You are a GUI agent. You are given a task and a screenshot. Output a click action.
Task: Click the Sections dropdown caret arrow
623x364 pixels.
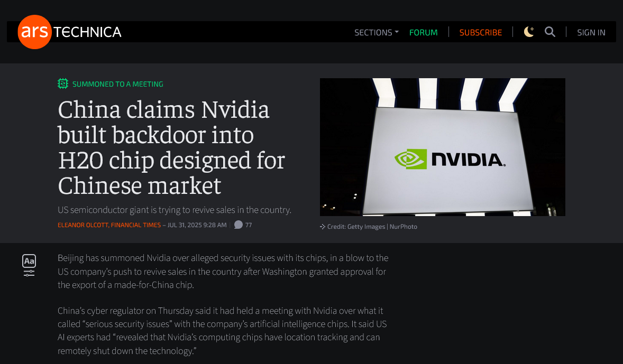pyautogui.click(x=397, y=32)
